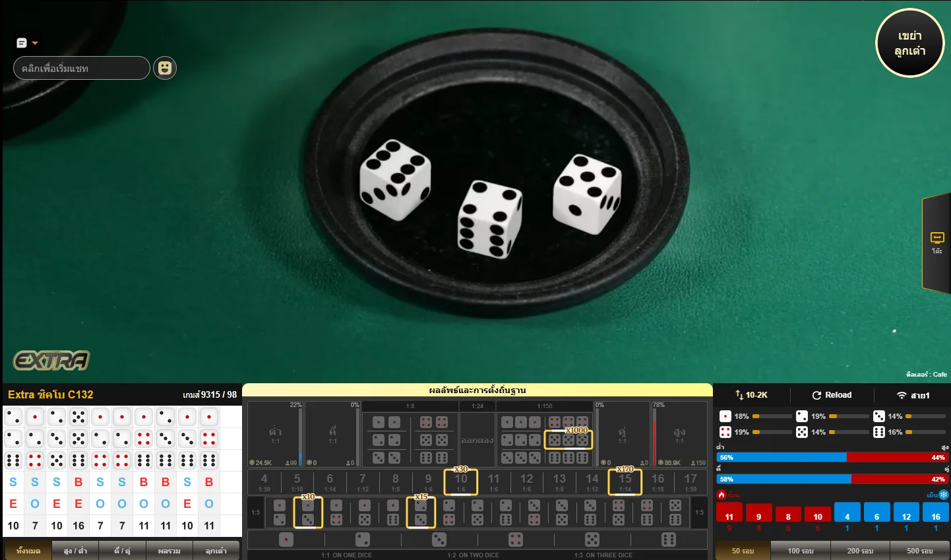Screen dimensions: 951x560
Task: Bet on single dice face two
Action: [x=363, y=540]
